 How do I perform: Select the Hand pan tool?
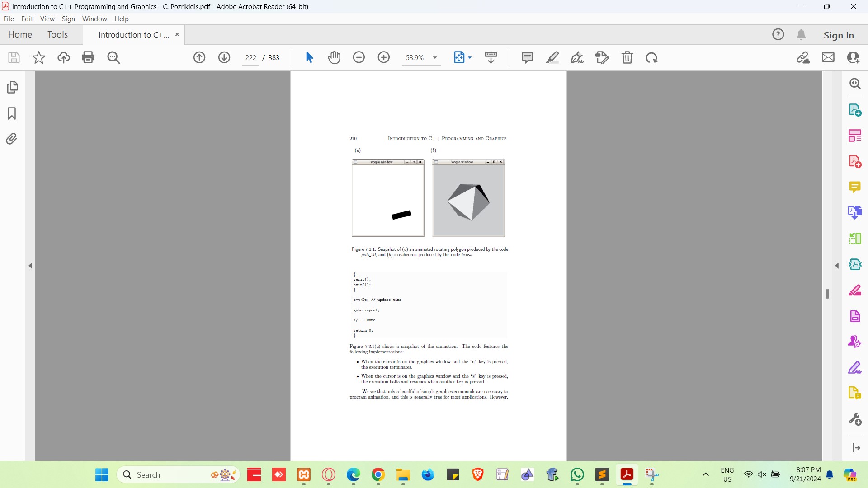[x=334, y=57]
